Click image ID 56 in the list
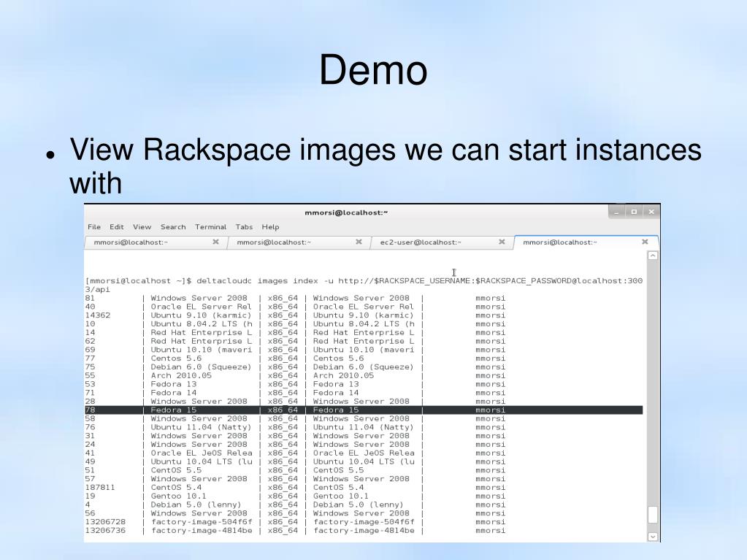Screen dimensions: 747x560 point(90,513)
